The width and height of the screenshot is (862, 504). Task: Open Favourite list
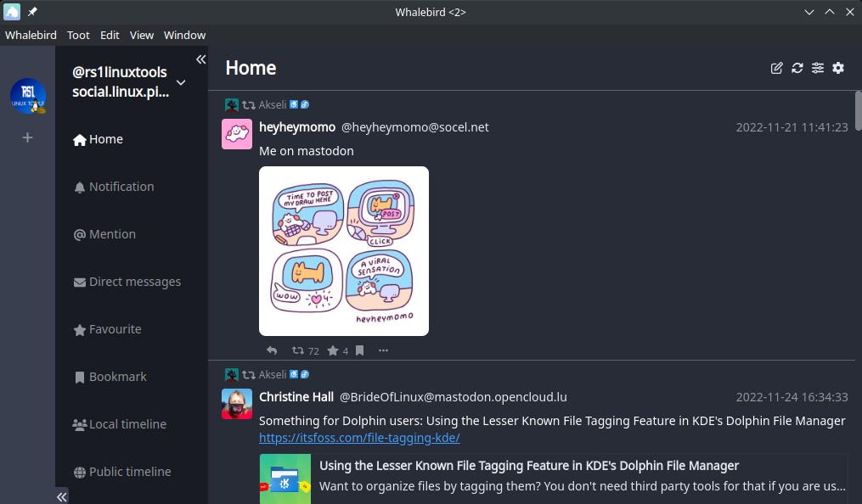(107, 329)
